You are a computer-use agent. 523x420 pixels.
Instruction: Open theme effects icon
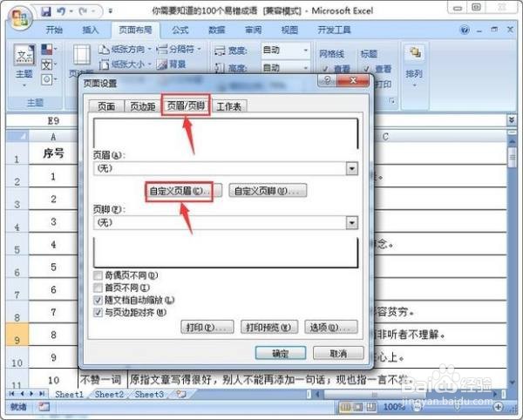coord(48,79)
